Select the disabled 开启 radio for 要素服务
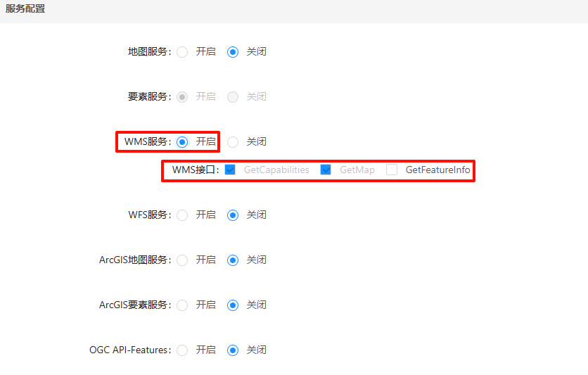The height and width of the screenshot is (375, 588). click(182, 97)
